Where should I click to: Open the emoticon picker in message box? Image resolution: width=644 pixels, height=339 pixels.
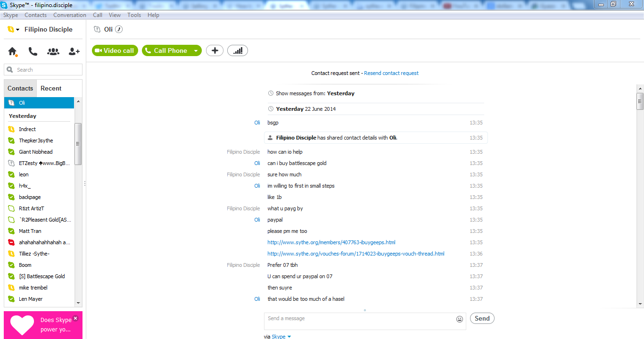tap(460, 319)
